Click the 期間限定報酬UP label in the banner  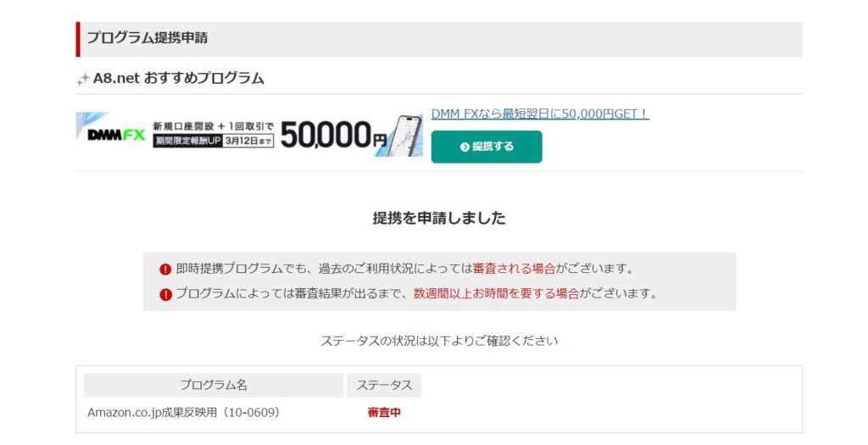(188, 142)
